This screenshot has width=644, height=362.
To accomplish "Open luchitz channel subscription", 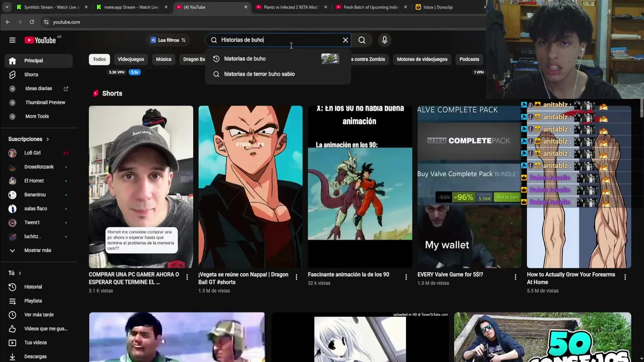I will (x=39, y=236).
